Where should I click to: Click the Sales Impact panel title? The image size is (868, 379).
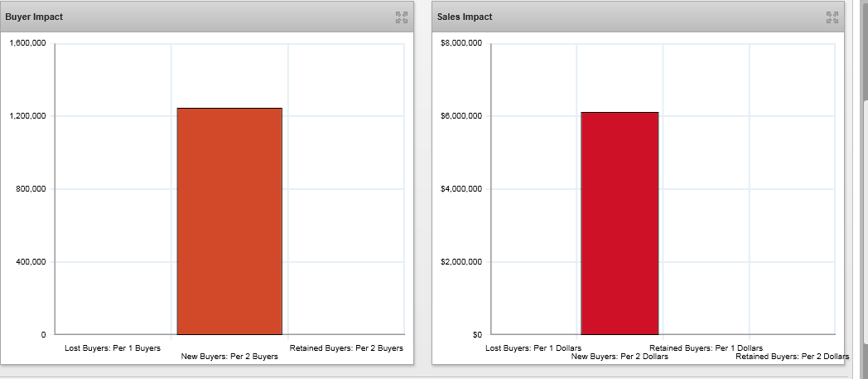pos(465,17)
